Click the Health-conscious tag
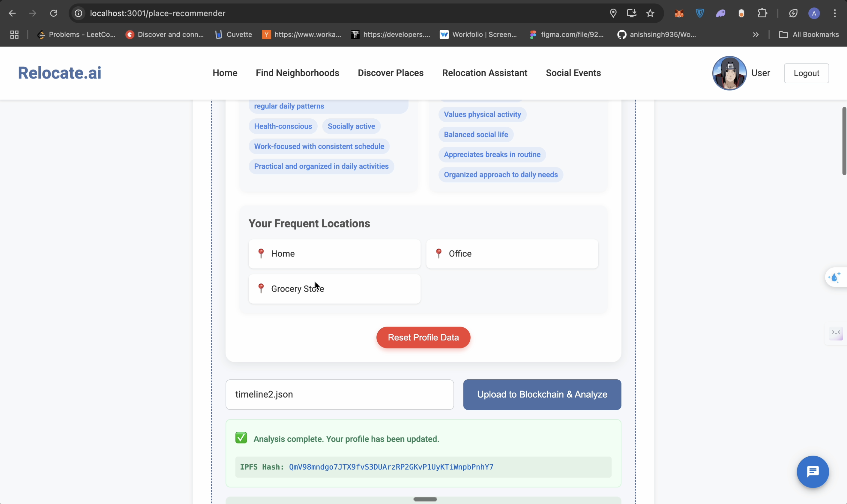Image resolution: width=847 pixels, height=504 pixels. tap(283, 126)
